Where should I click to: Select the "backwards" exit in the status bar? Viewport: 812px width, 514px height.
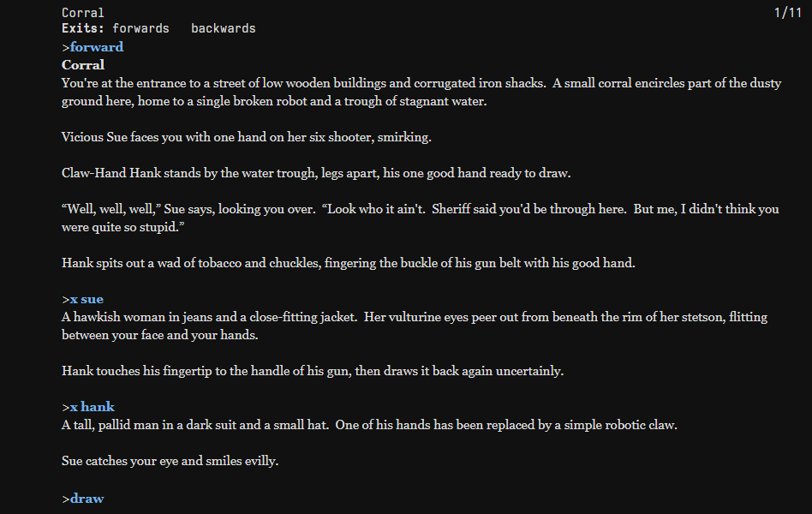tap(223, 28)
